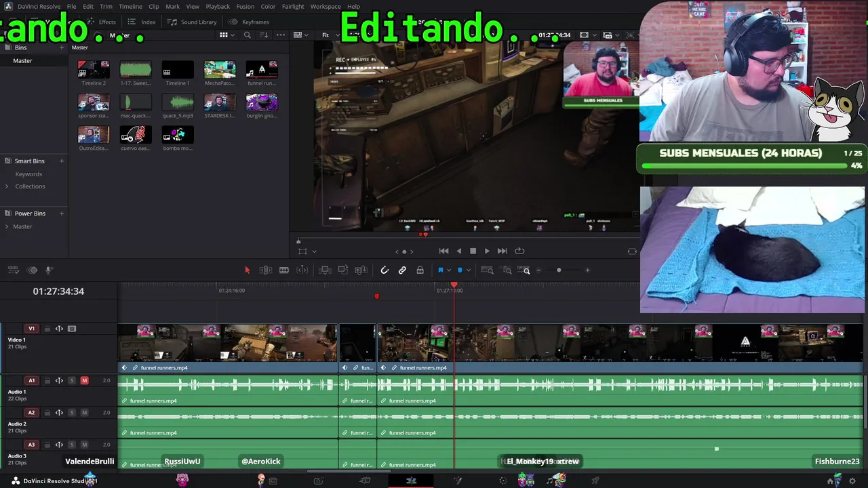868x488 pixels.
Task: Toggle auto track selector on Audio 2
Action: pos(59,413)
